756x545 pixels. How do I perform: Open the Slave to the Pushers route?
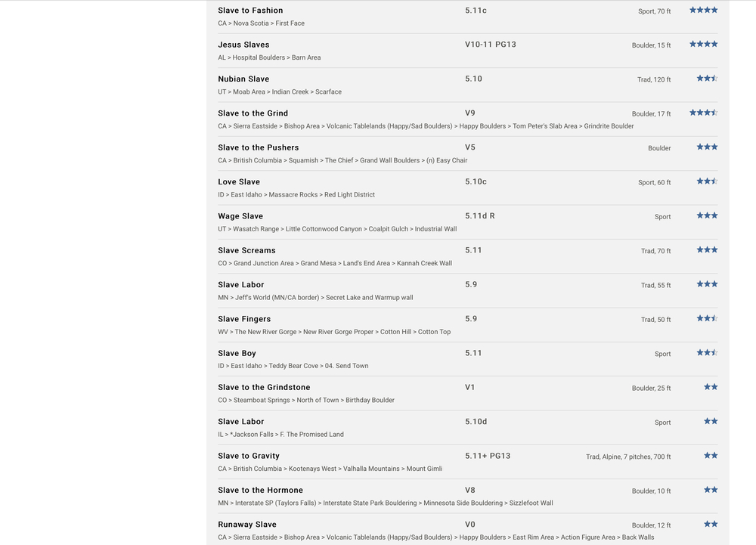pyautogui.click(x=258, y=147)
